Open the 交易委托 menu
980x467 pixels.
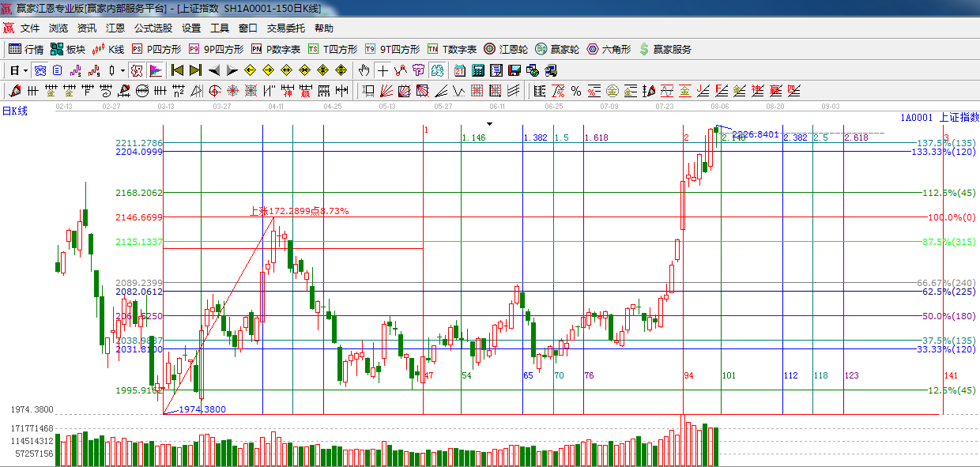click(285, 28)
